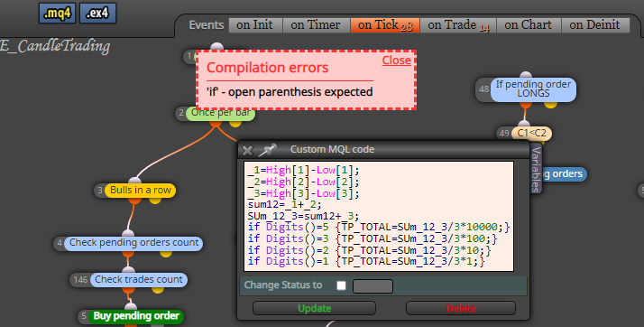Open the on Trade events tab

(x=458, y=25)
